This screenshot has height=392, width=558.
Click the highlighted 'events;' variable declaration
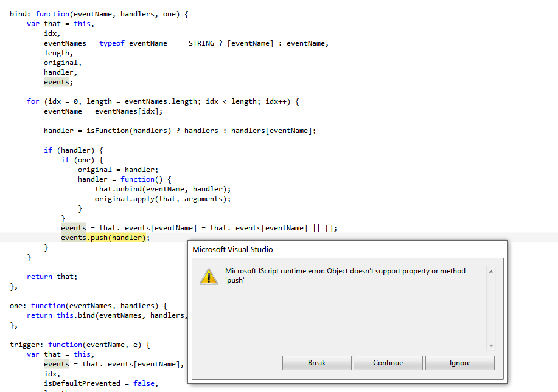[x=58, y=82]
